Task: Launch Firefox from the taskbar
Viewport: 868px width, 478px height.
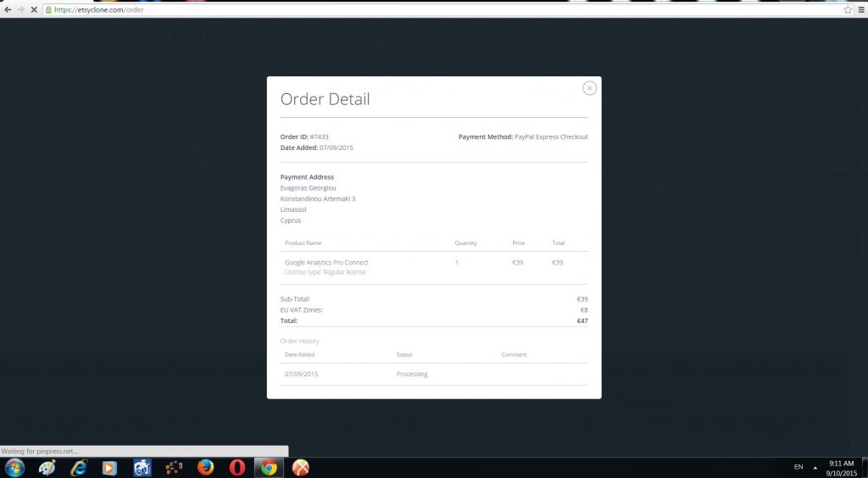Action: (205, 468)
